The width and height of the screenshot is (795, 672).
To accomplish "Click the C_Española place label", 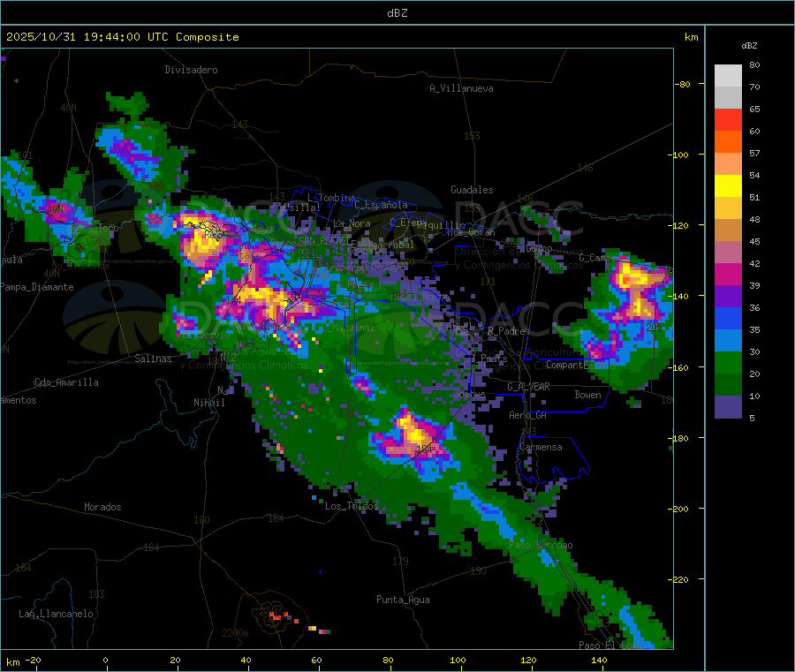I will coord(381,205).
